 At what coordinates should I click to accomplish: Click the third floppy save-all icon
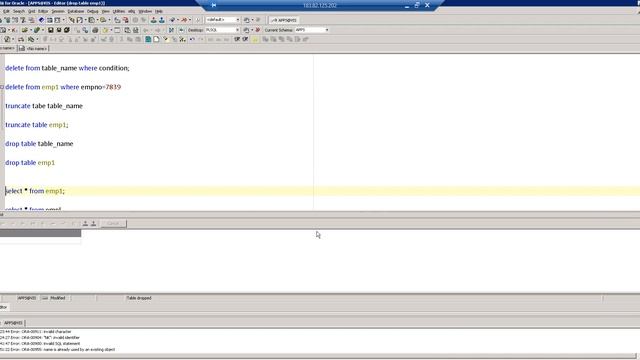[x=67, y=30]
